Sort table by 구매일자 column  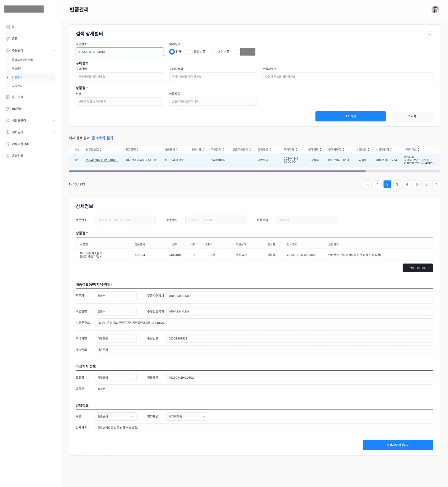(296, 150)
